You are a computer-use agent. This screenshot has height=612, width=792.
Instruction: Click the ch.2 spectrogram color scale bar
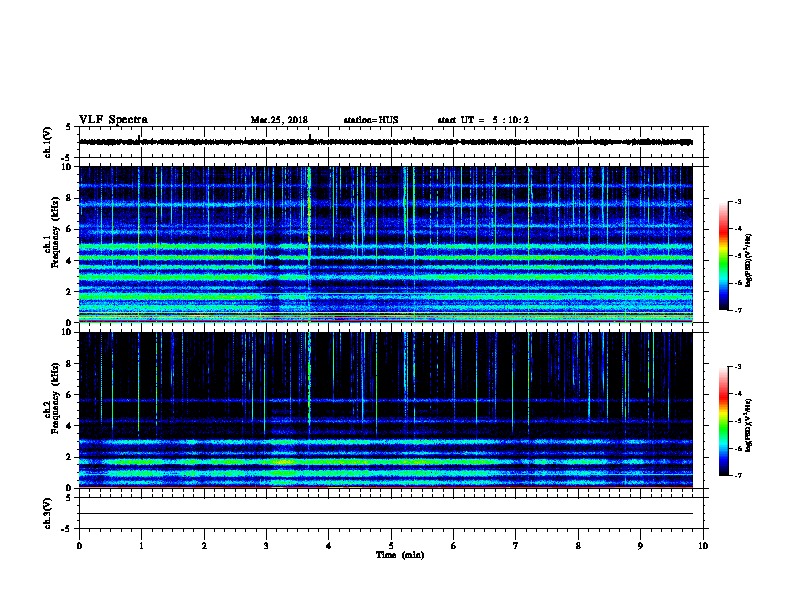[x=723, y=421]
